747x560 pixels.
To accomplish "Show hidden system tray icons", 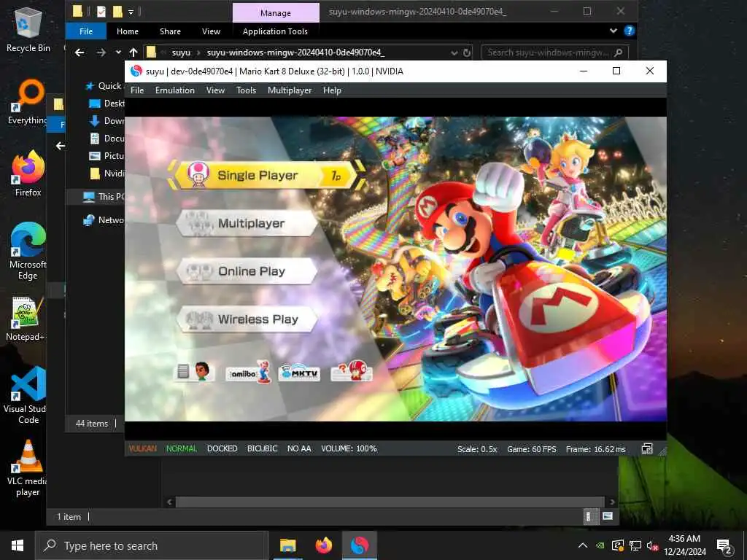I will [x=582, y=545].
